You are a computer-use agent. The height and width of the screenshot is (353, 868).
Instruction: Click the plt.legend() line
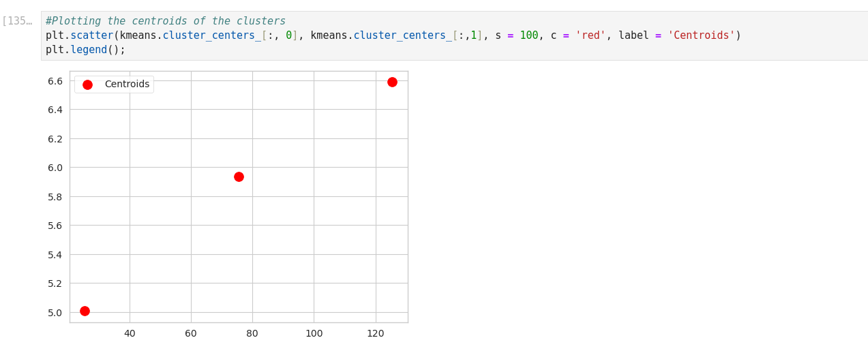[x=85, y=50]
